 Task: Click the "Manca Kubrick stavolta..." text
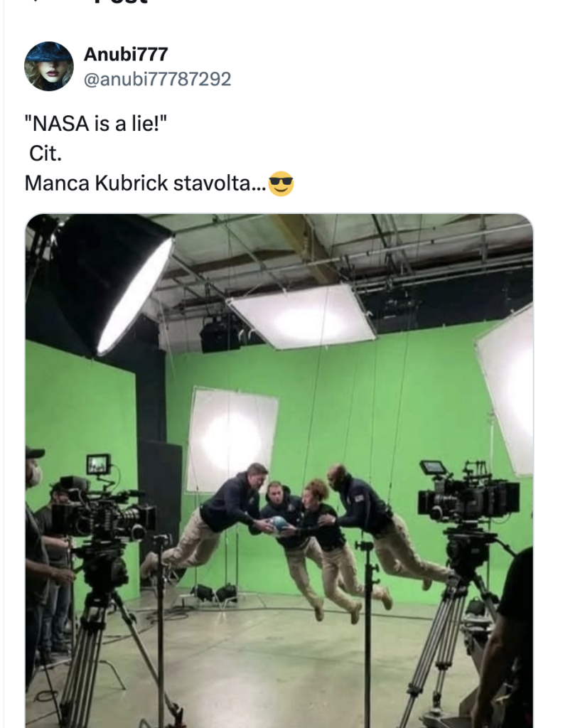pos(146,183)
